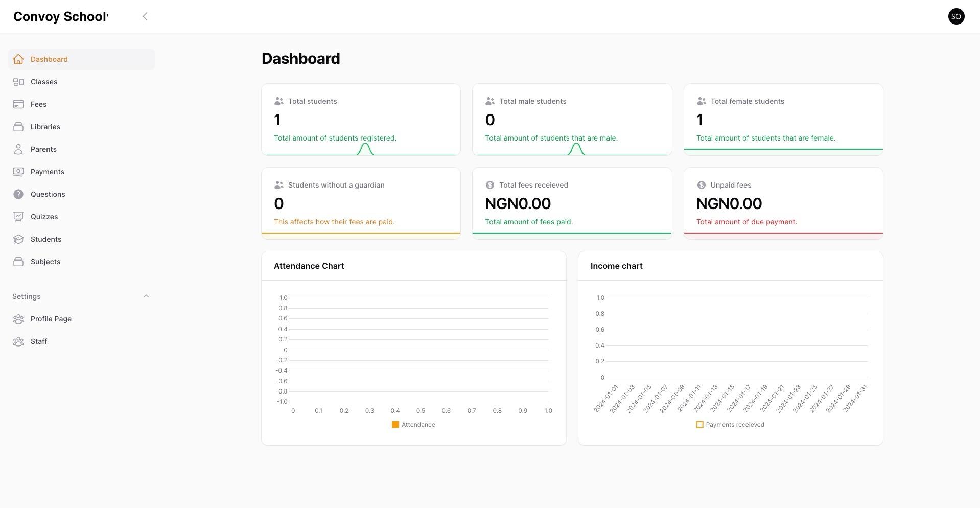Click the users icon on Total female students card
980x508 pixels.
[701, 101]
